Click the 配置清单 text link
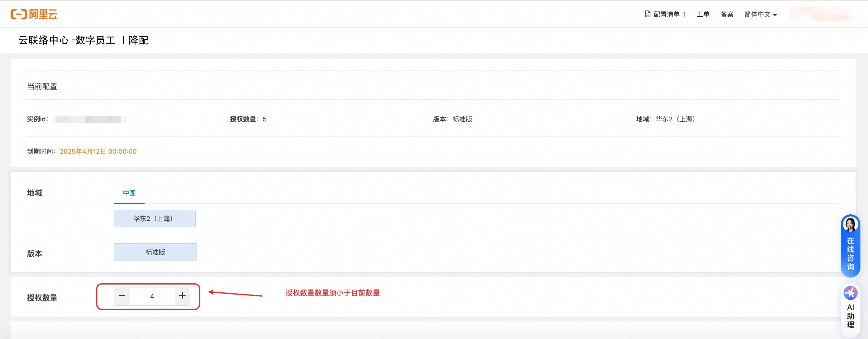This screenshot has height=339, width=868. coord(667,14)
